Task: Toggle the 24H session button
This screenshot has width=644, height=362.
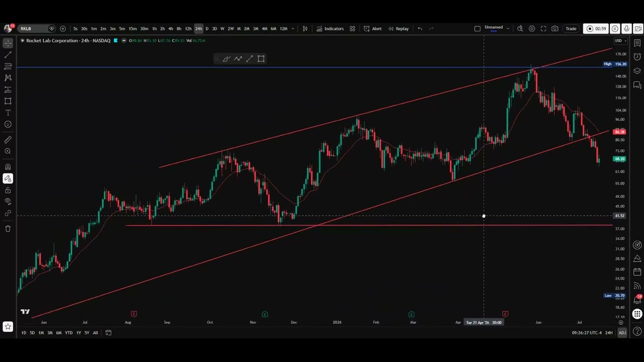Action: point(609,333)
